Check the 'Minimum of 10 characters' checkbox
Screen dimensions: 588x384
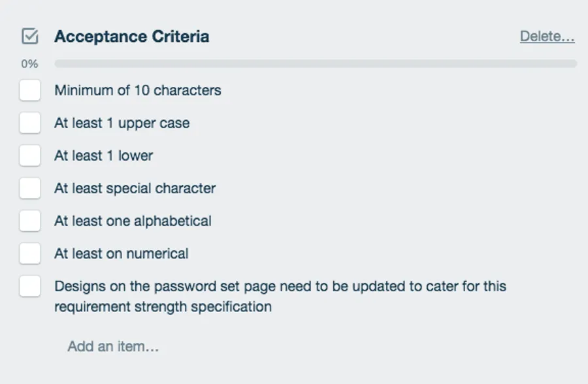coord(30,91)
